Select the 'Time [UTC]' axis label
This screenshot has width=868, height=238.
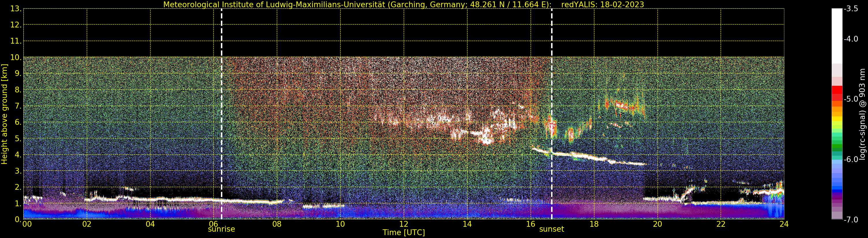point(404,233)
